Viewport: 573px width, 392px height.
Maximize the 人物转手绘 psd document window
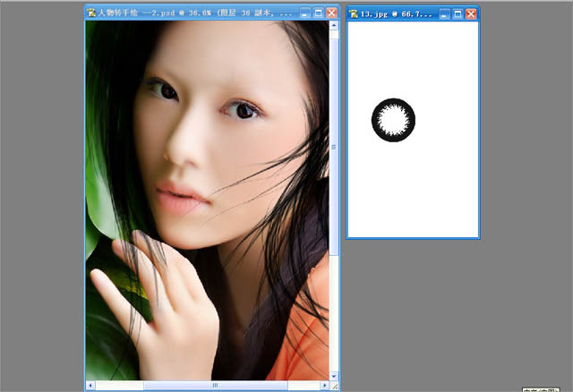(319, 13)
